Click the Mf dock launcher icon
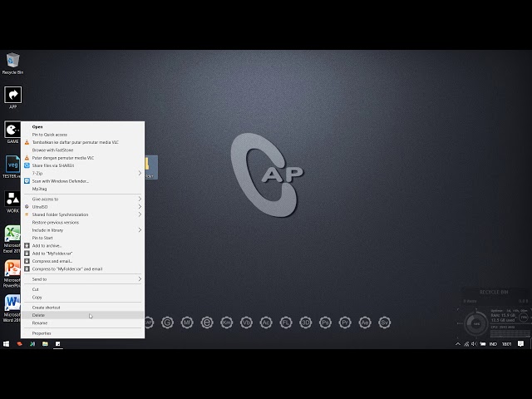 (187, 323)
